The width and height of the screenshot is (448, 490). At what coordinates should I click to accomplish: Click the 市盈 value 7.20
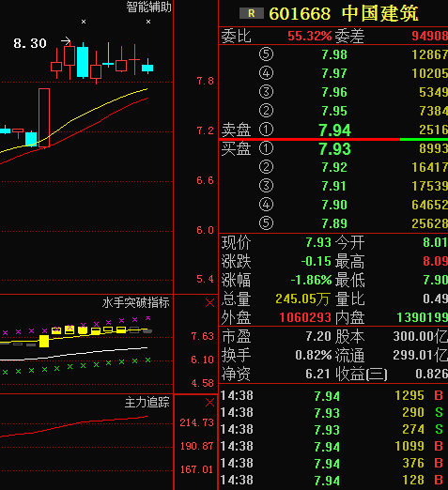click(x=318, y=336)
